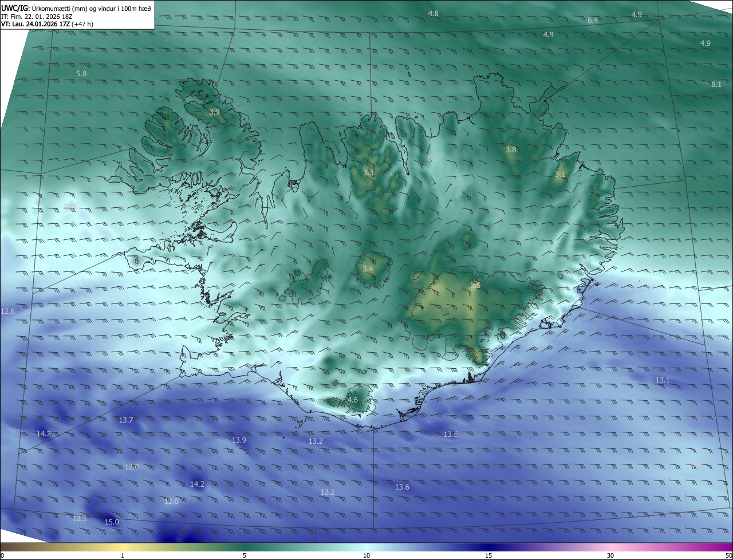Click the 13.1 value southeast of Iceland

pyautogui.click(x=663, y=380)
